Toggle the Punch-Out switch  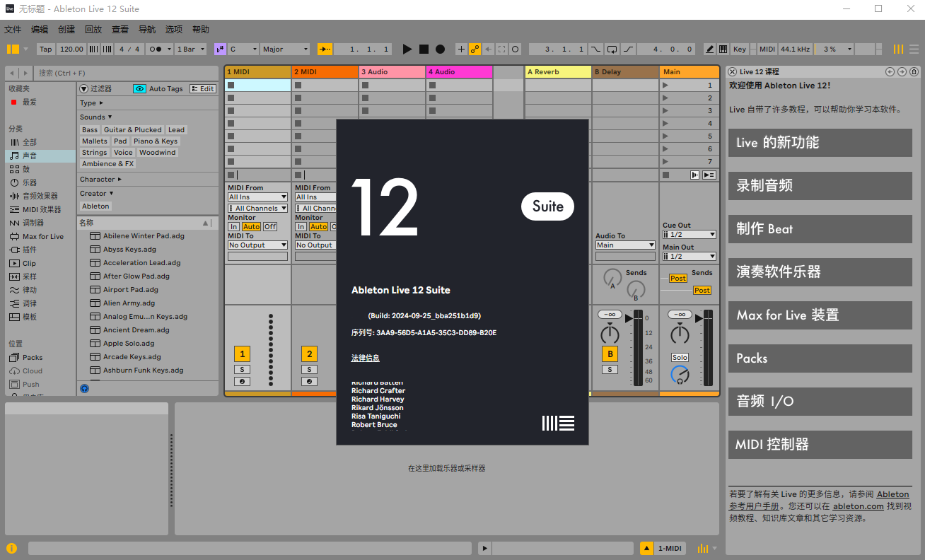628,49
